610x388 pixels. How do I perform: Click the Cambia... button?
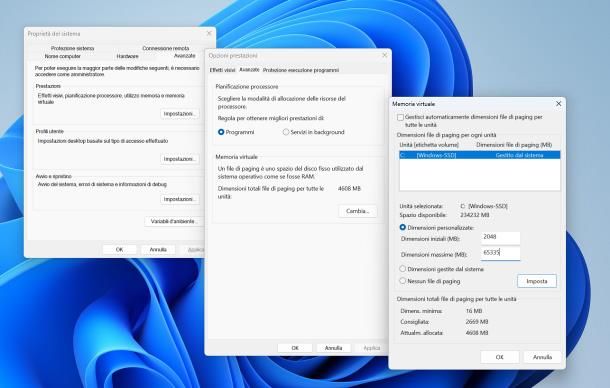point(358,211)
